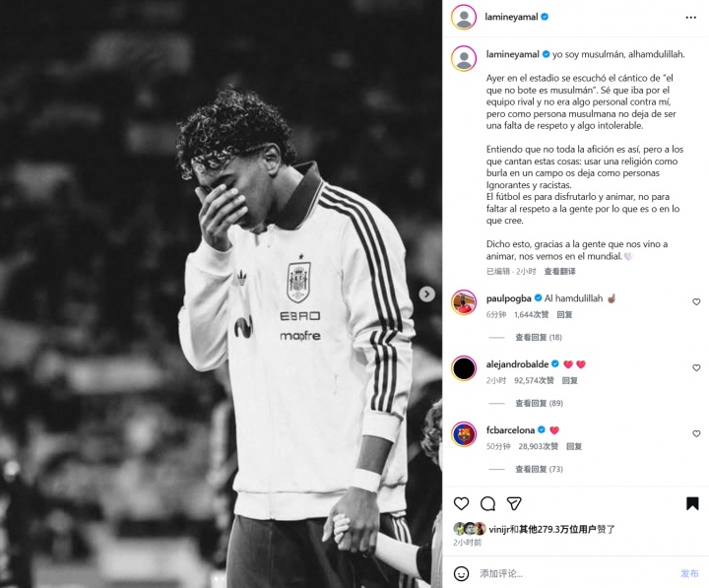Open the three-dot more options menu

pyautogui.click(x=690, y=17)
